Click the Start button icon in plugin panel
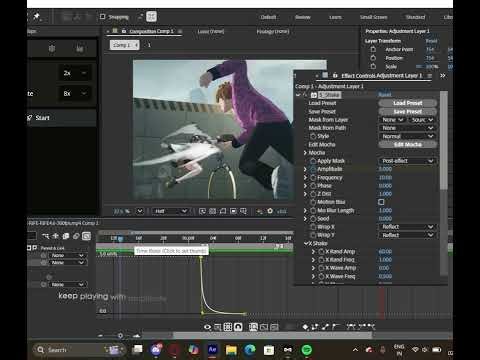Viewport: 480px width, 360px height. pyautogui.click(x=30, y=118)
